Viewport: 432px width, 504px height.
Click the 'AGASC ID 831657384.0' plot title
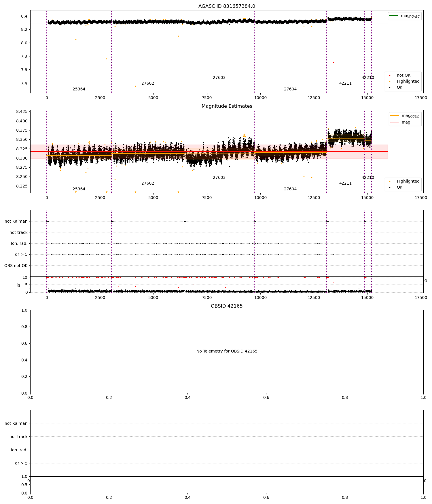(227, 6)
